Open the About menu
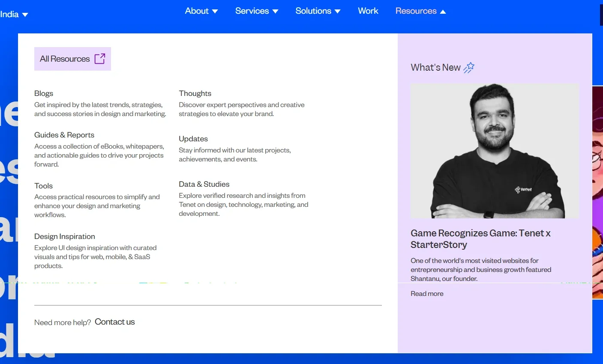603x364 pixels. [x=197, y=11]
